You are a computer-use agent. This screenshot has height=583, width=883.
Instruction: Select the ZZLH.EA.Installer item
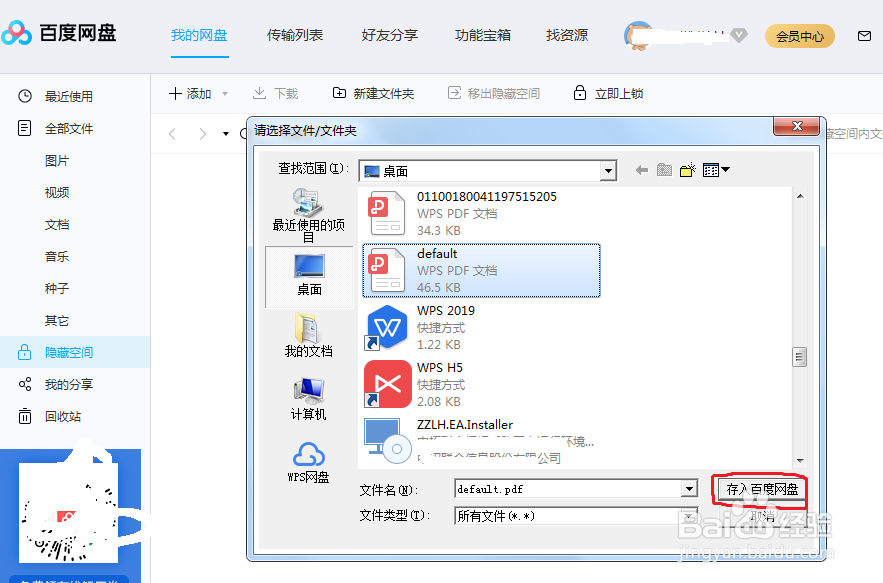click(x=481, y=441)
